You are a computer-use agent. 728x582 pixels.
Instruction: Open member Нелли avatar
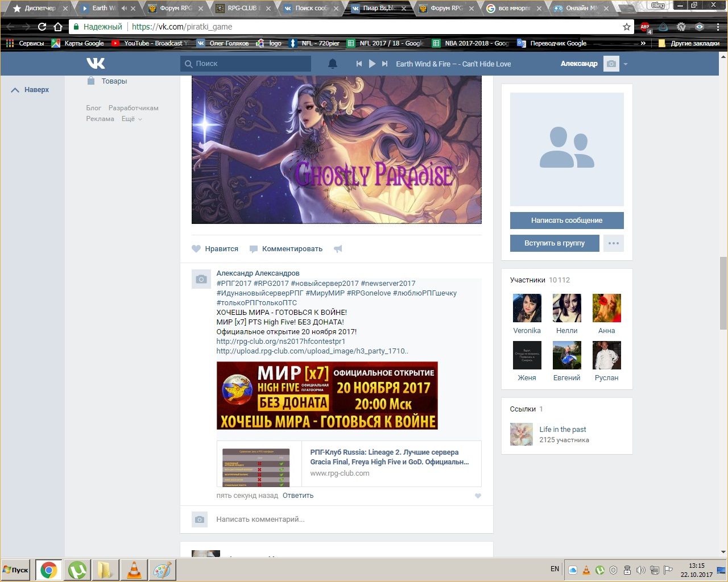coord(567,308)
